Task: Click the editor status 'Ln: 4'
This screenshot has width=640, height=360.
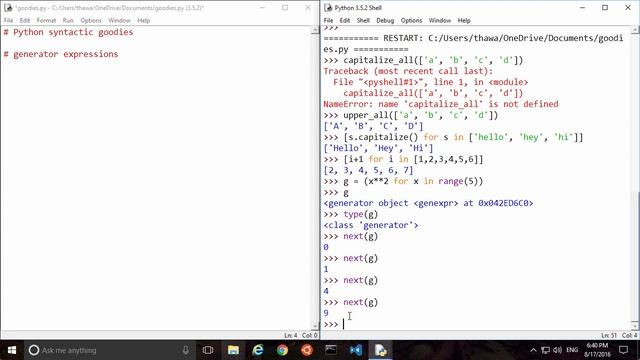Action: tap(290, 336)
